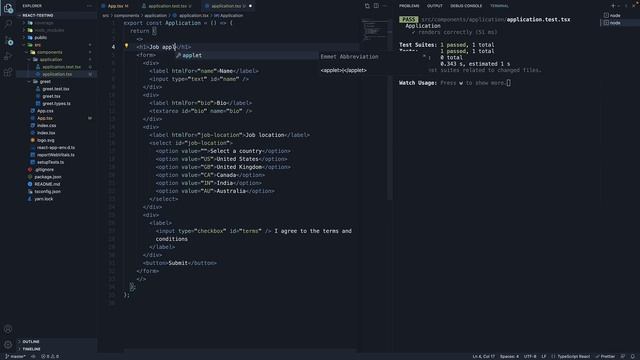
Task: Open notifications bell in status bar
Action: (x=633, y=356)
